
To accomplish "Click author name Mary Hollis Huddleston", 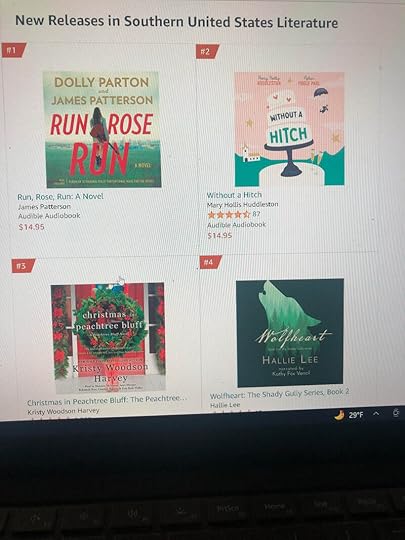I will click(x=242, y=205).
